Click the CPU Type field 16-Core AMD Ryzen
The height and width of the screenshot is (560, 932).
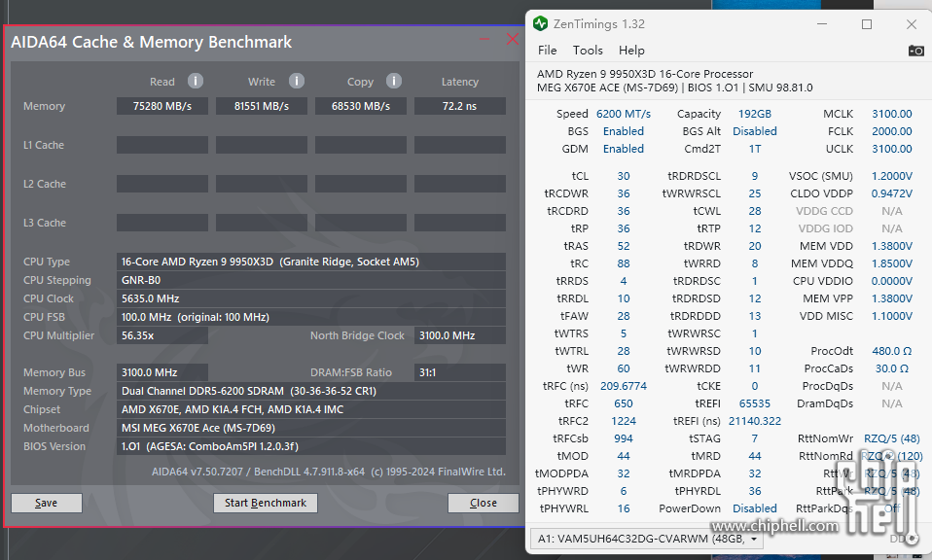311,262
